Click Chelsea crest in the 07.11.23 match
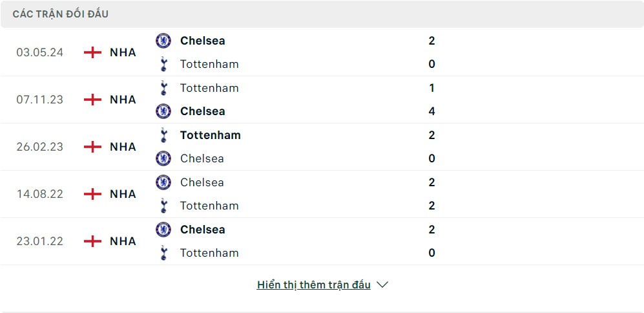 pos(163,111)
